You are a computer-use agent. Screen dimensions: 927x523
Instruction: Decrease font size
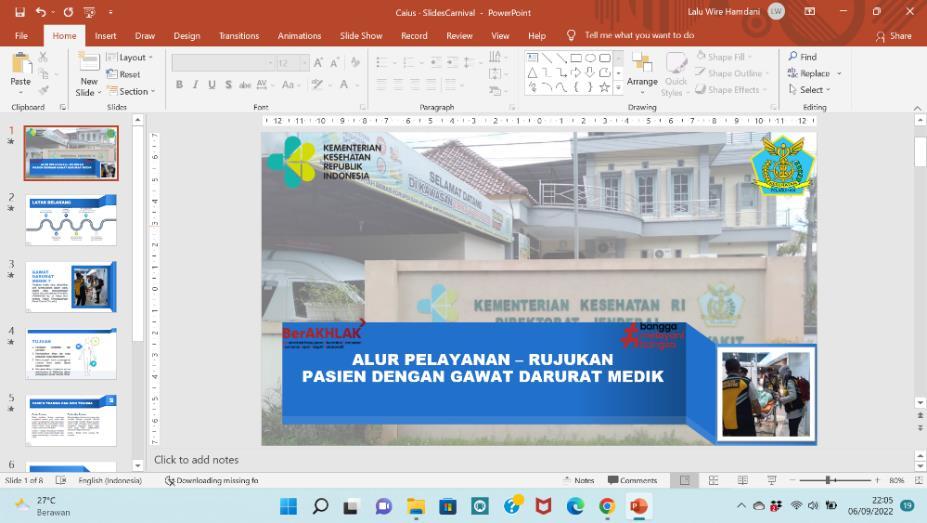tap(335, 62)
